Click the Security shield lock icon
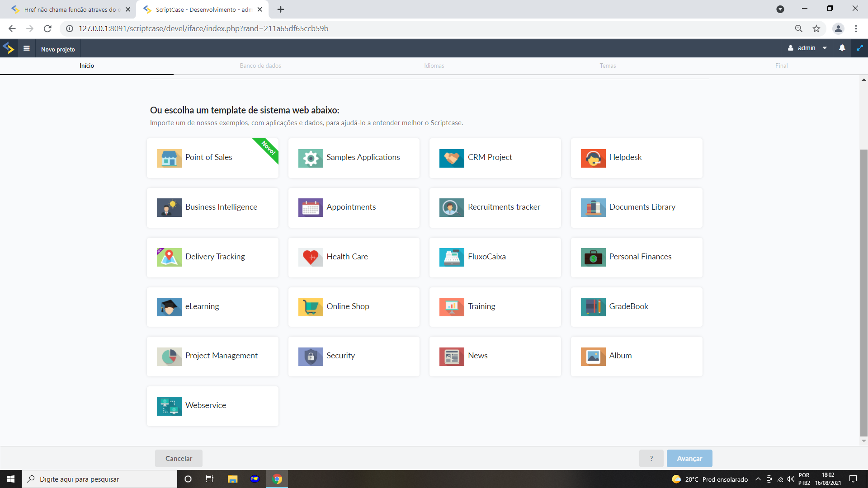The height and width of the screenshot is (488, 868). (x=311, y=357)
